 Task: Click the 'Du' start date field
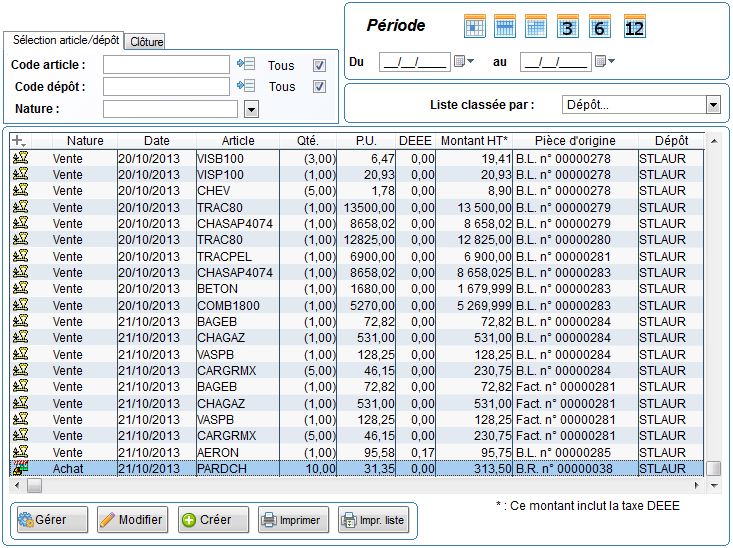[415, 62]
